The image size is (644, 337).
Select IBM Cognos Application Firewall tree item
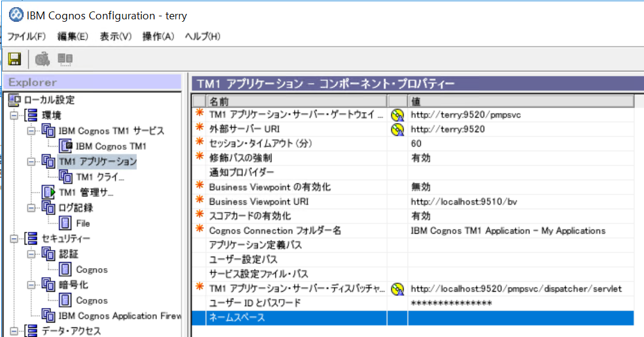pyautogui.click(x=120, y=316)
